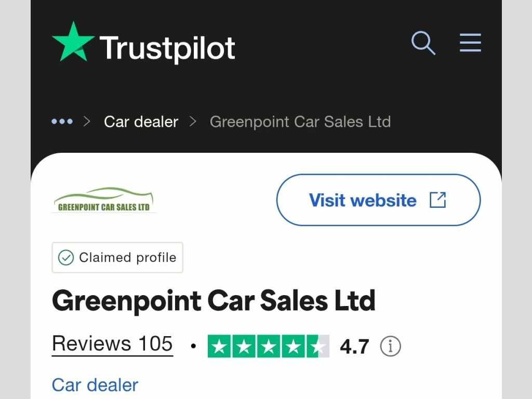Expand the breadcrumb ellipsis dots
This screenshot has height=399, width=532.
62,122
